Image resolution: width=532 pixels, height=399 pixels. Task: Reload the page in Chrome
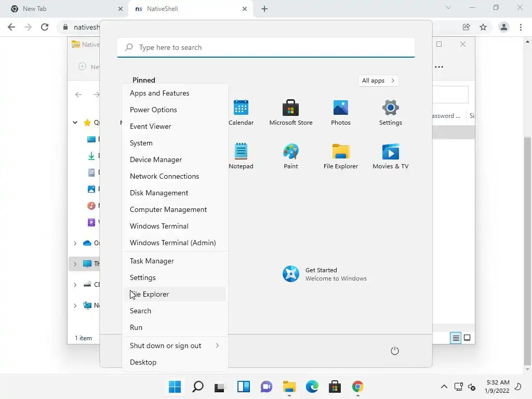pyautogui.click(x=45, y=27)
